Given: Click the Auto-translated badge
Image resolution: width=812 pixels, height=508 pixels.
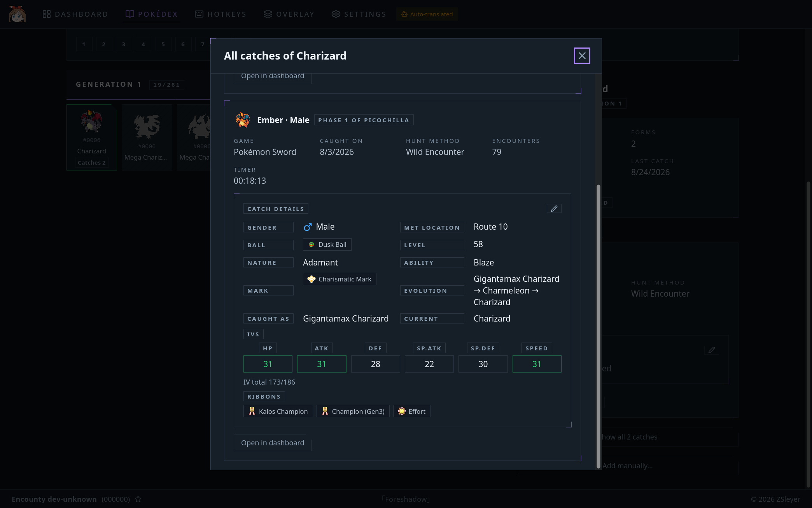Looking at the screenshot, I should click(x=427, y=14).
